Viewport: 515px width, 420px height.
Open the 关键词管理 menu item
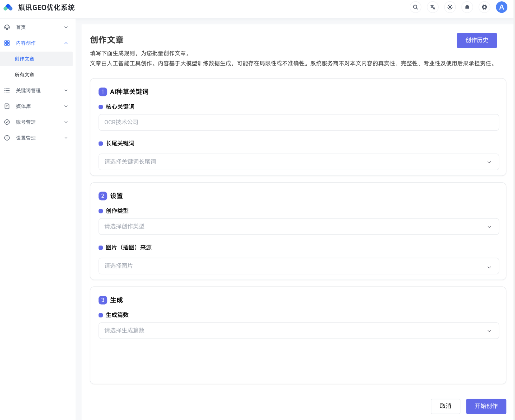pos(36,91)
